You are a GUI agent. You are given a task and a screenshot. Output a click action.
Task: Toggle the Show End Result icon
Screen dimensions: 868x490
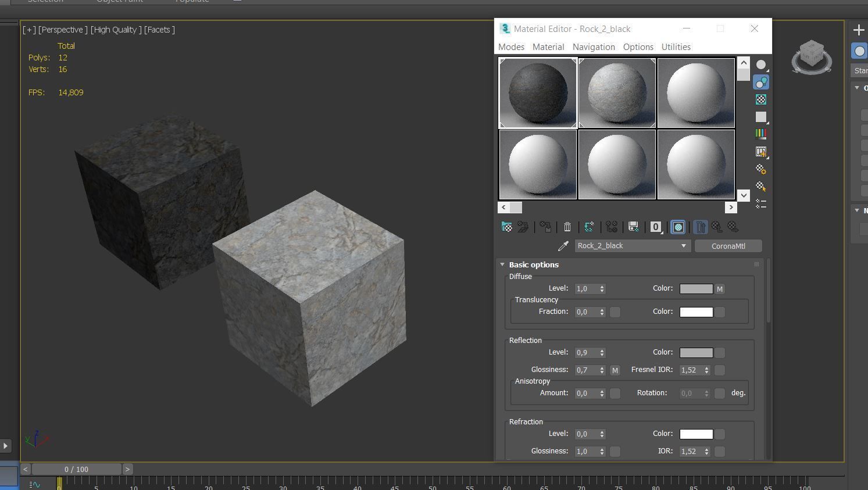701,227
